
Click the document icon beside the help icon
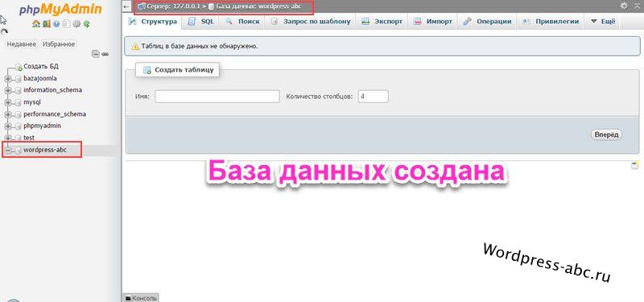point(67,24)
